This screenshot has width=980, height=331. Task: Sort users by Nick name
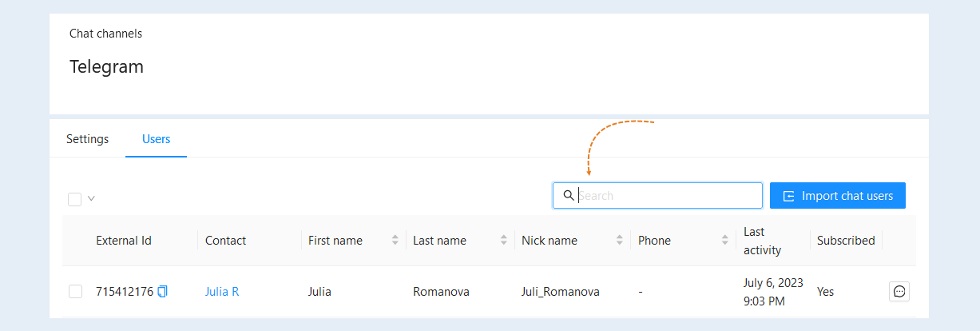coord(619,241)
